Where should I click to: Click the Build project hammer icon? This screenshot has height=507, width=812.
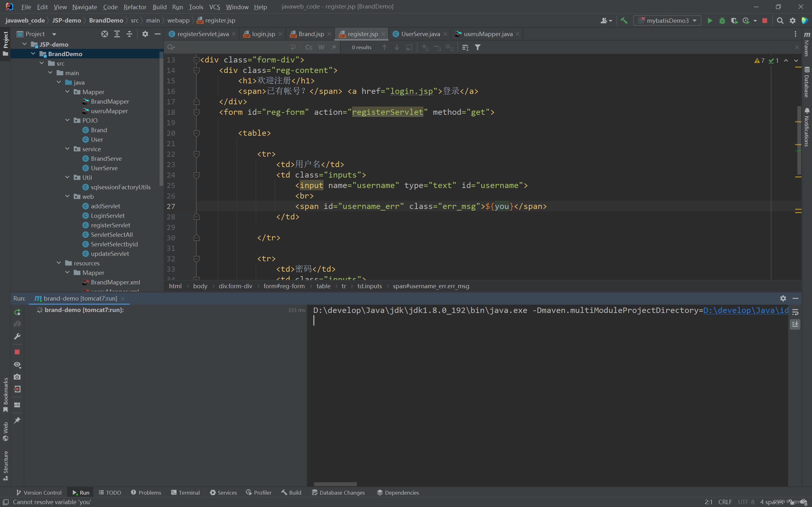coord(624,21)
